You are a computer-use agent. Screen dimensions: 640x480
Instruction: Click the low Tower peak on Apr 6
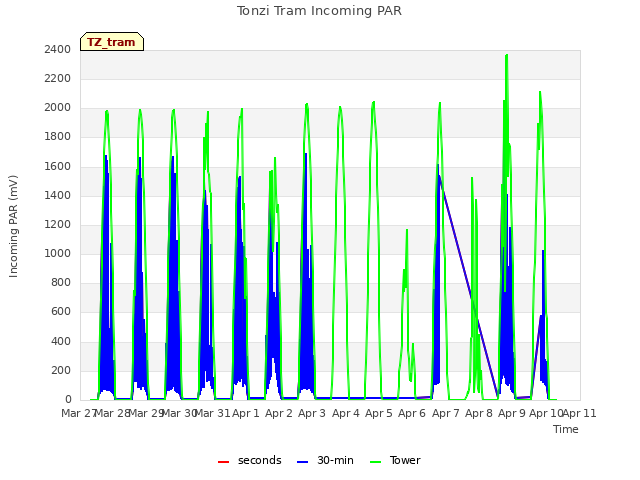tap(407, 230)
